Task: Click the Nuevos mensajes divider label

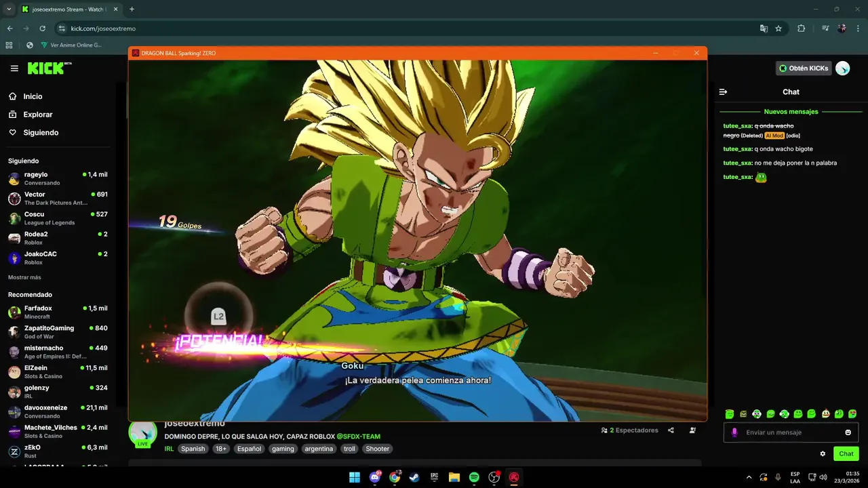Action: 791,111
